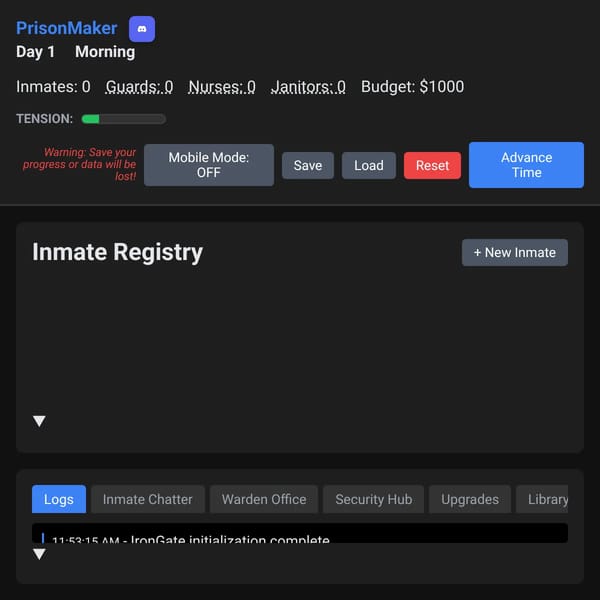Save the game progress
600x600 pixels.
point(308,165)
